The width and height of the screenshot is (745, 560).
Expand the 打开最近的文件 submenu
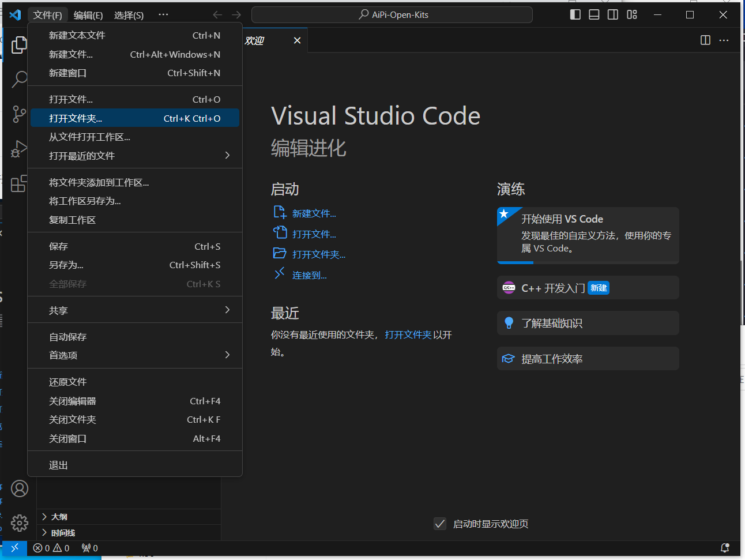[135, 156]
